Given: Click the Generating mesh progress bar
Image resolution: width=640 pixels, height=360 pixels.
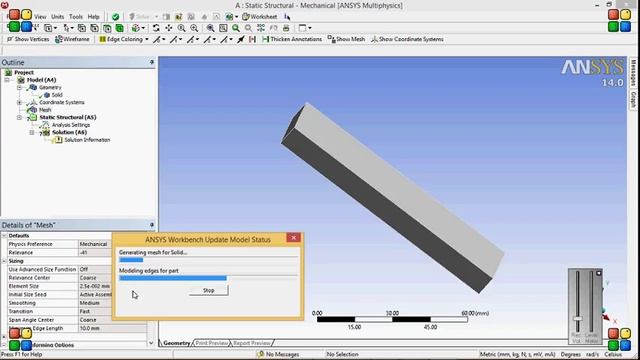Looking at the screenshot, I should (208, 260).
